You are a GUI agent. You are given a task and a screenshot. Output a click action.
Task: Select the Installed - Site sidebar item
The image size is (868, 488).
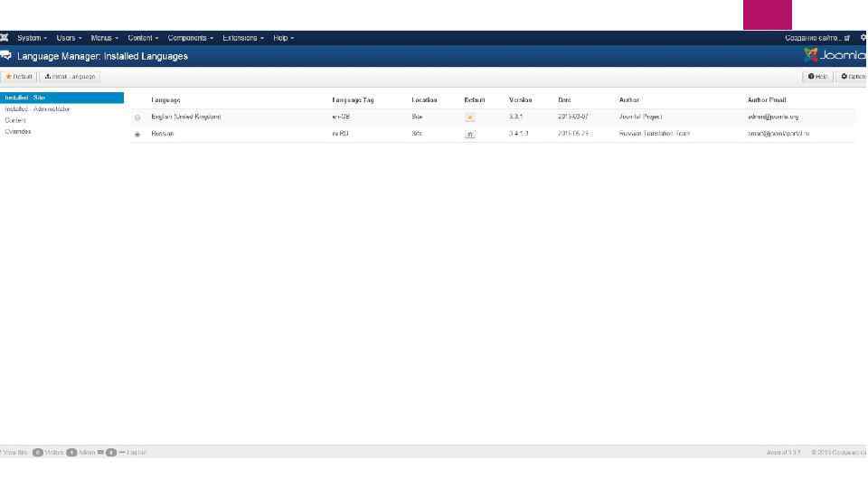61,98
